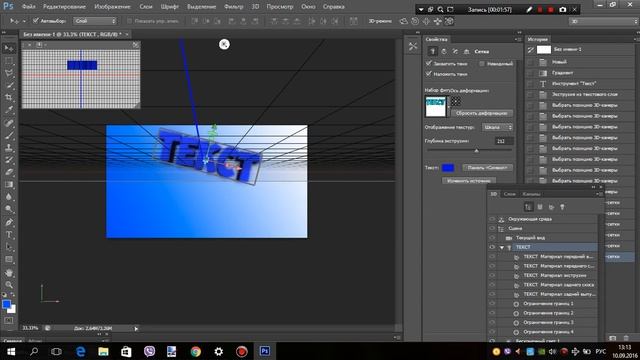The image size is (640, 360).
Task: Switch to the Layers tab
Action: (x=509, y=194)
